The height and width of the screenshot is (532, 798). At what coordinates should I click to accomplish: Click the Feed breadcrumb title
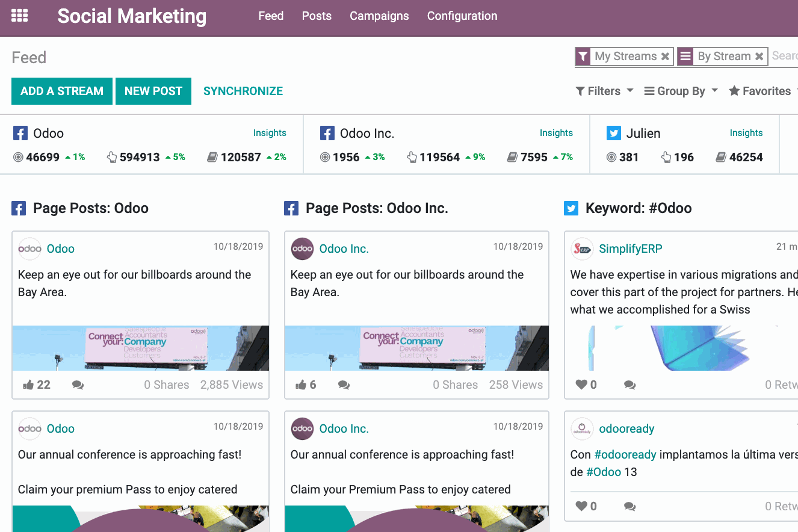tap(29, 58)
